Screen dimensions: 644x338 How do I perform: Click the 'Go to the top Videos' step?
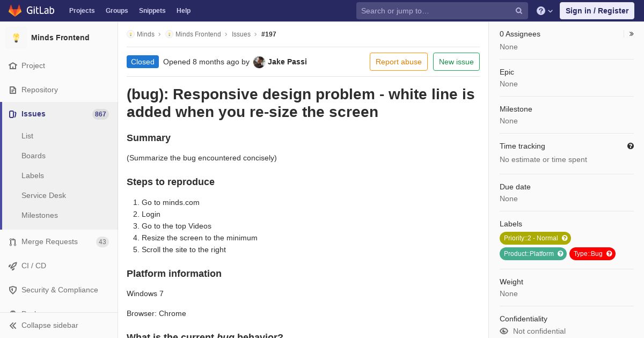[x=177, y=226]
